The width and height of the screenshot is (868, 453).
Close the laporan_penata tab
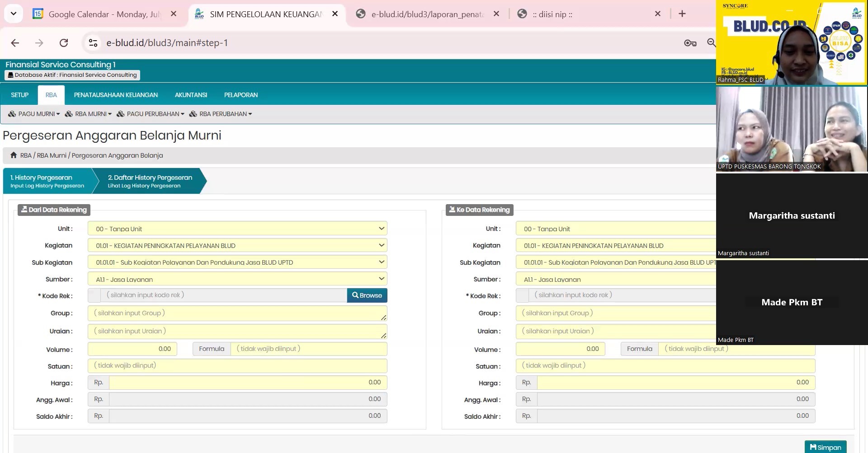point(496,14)
